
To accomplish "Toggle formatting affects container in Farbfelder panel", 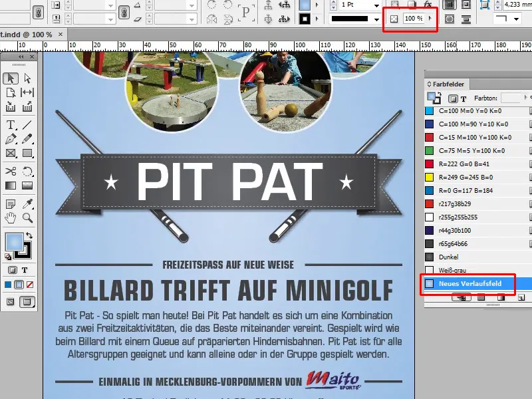I will tap(452, 98).
